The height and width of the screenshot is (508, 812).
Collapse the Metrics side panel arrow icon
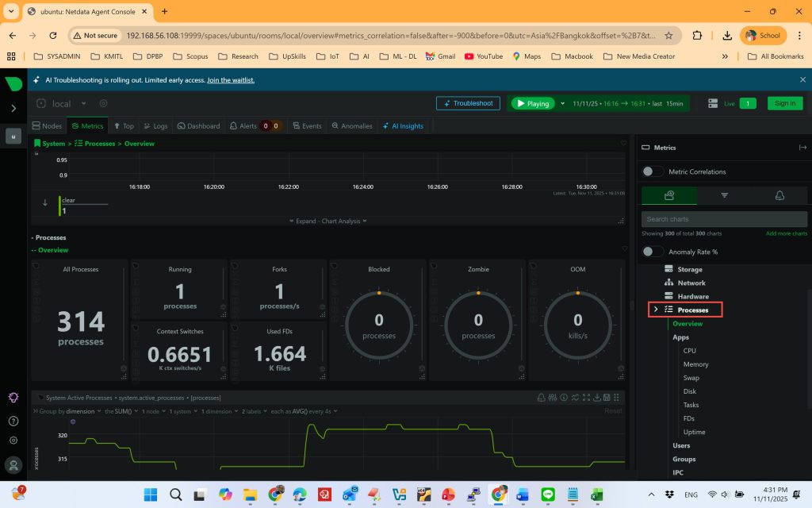click(x=802, y=148)
